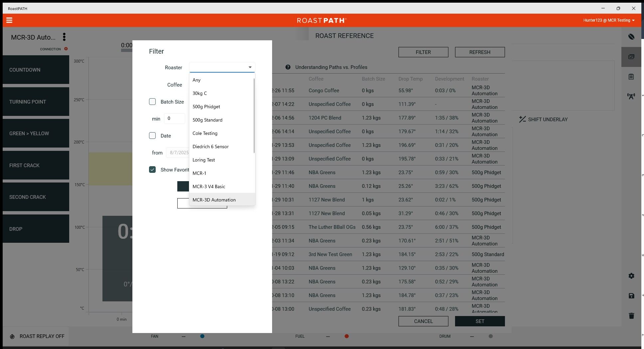Mark the TURNING POINT event
The image size is (644, 349).
pos(36,102)
